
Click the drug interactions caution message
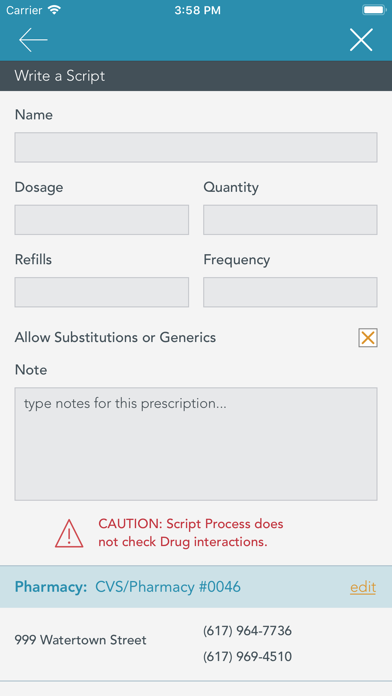[191, 533]
